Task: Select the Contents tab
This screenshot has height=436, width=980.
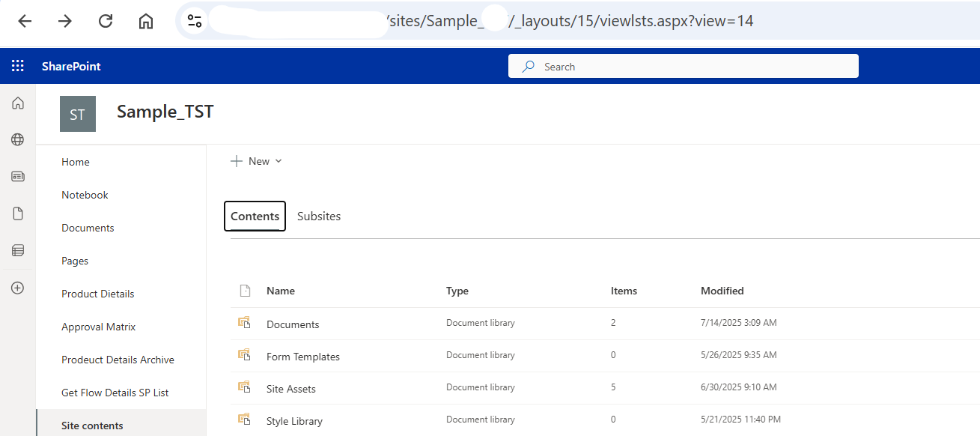Action: pos(255,216)
